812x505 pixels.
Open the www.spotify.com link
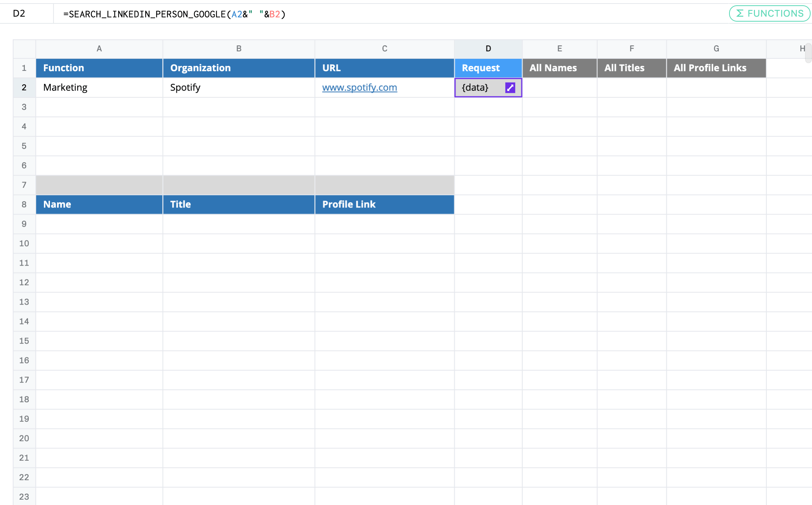359,87
